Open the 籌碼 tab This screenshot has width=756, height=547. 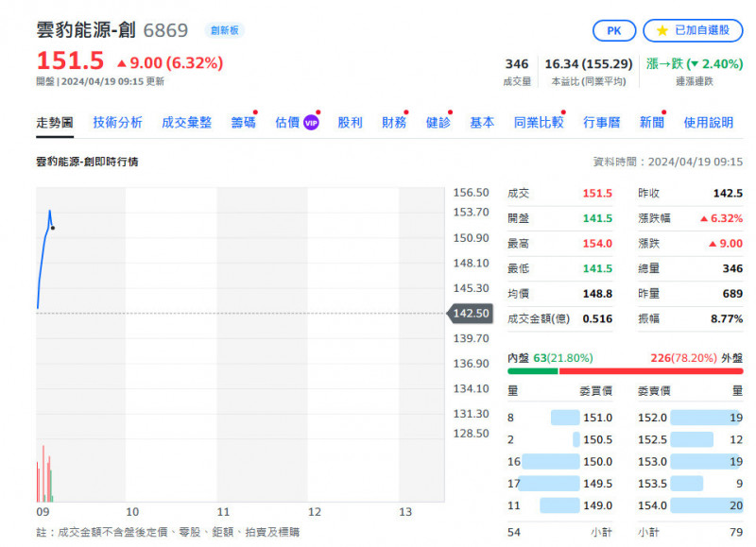pyautogui.click(x=243, y=123)
